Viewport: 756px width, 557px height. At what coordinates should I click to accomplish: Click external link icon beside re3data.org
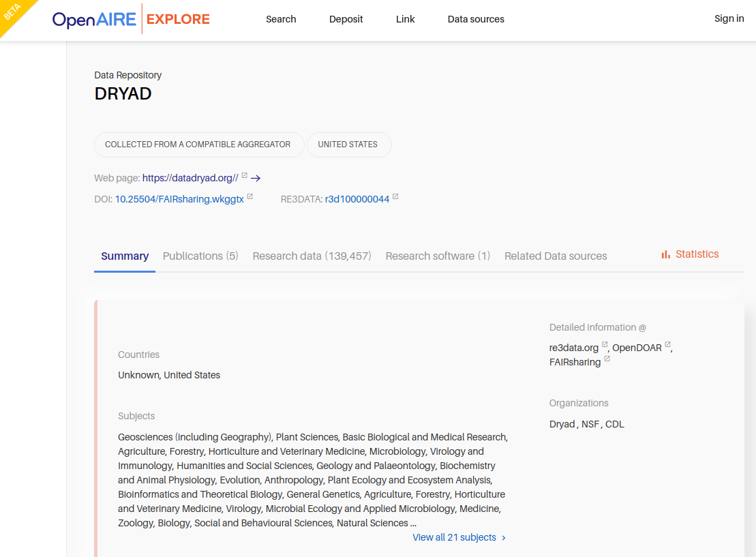pos(605,344)
